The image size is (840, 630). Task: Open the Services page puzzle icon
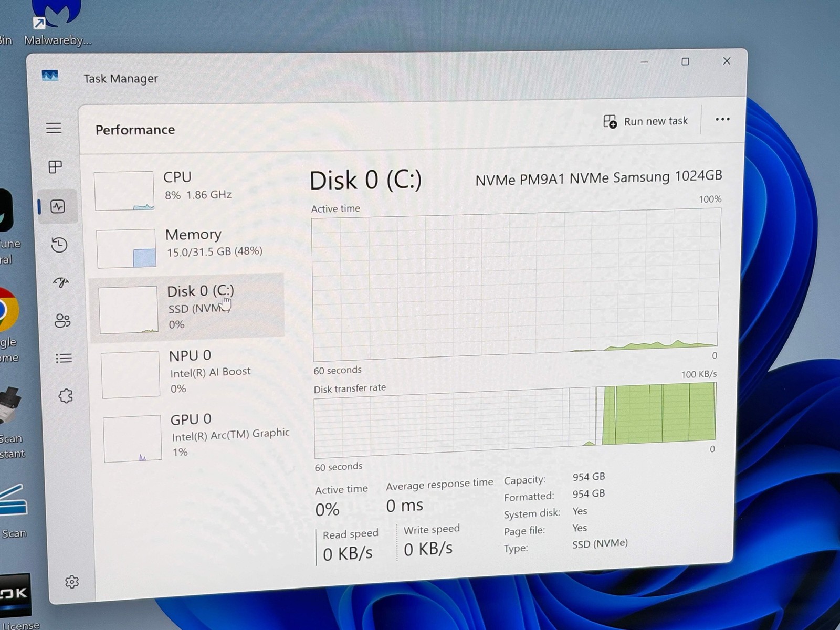point(66,396)
